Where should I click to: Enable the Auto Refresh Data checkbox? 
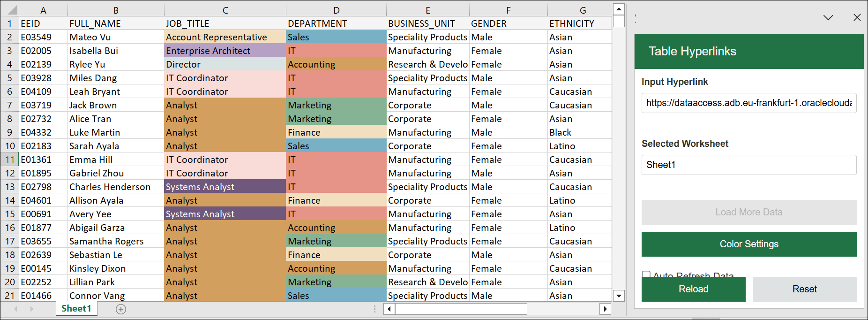click(646, 274)
